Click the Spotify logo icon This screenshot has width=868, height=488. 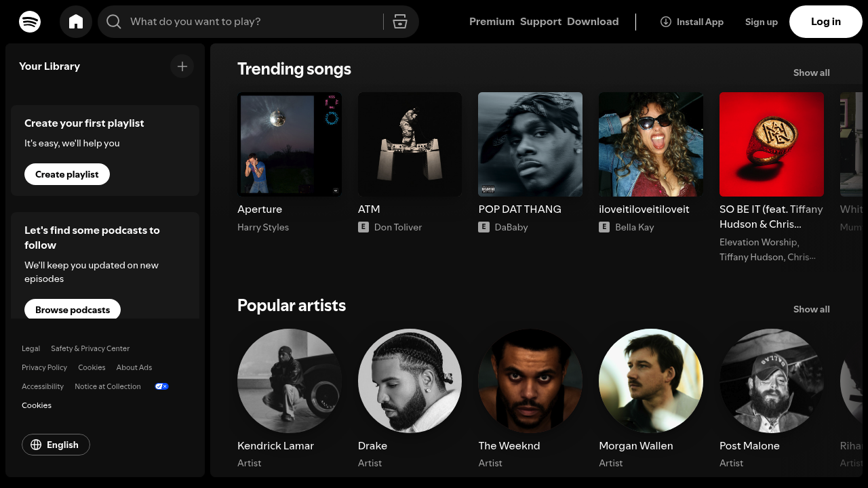pos(30,22)
